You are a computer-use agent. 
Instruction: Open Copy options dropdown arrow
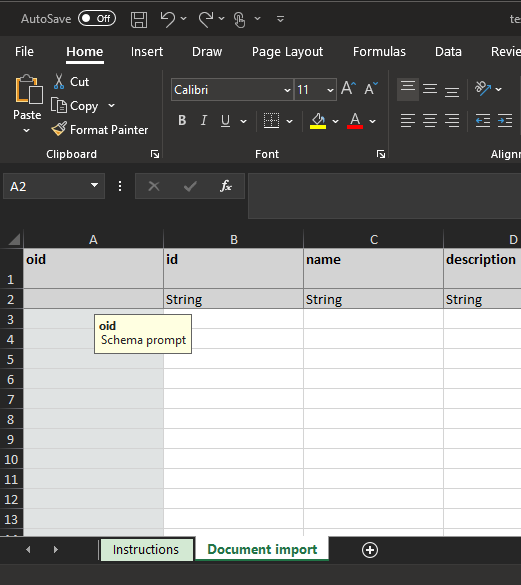tap(111, 106)
